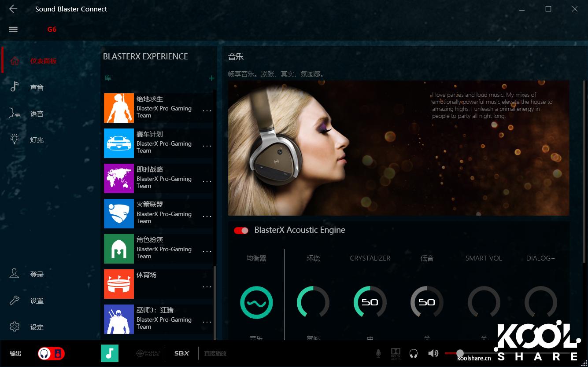This screenshot has width=588, height=367.
Task: Click the 声音 music note icon
Action: (15, 87)
